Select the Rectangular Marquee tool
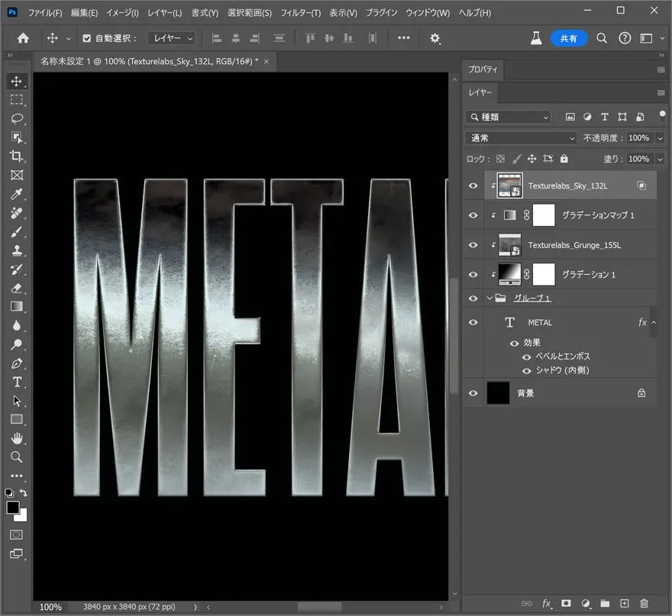 point(16,100)
